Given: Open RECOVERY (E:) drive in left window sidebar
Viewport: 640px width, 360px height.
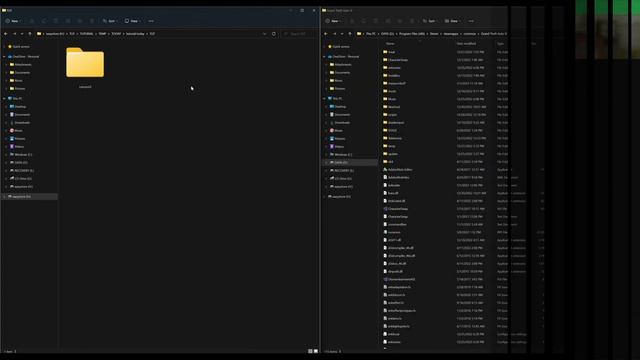Looking at the screenshot, I should (22, 171).
